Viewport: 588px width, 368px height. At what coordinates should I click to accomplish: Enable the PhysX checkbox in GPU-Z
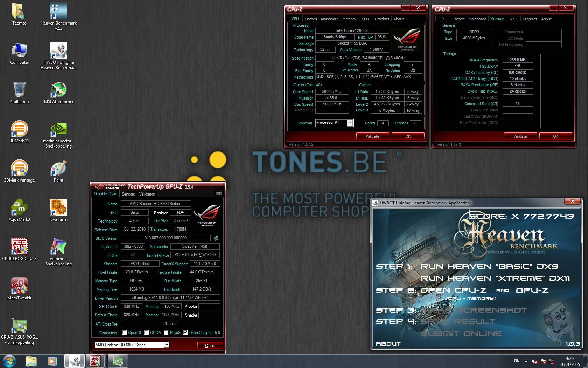click(166, 333)
